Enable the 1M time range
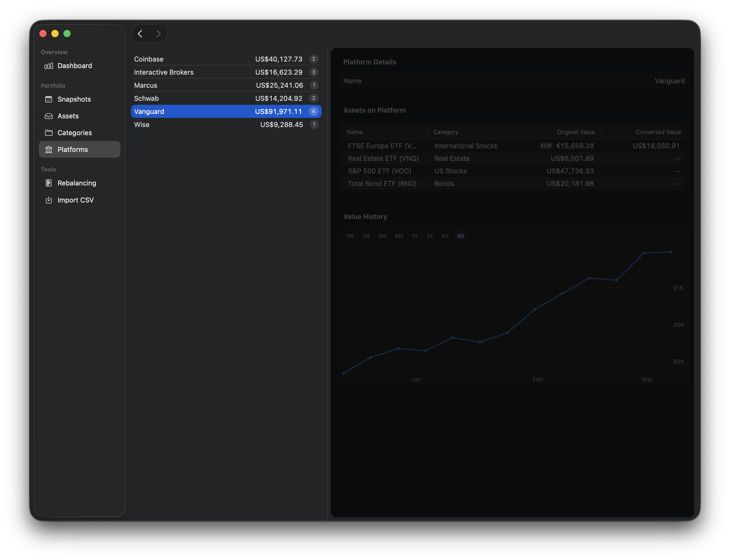This screenshot has width=730, height=560. pos(366,236)
